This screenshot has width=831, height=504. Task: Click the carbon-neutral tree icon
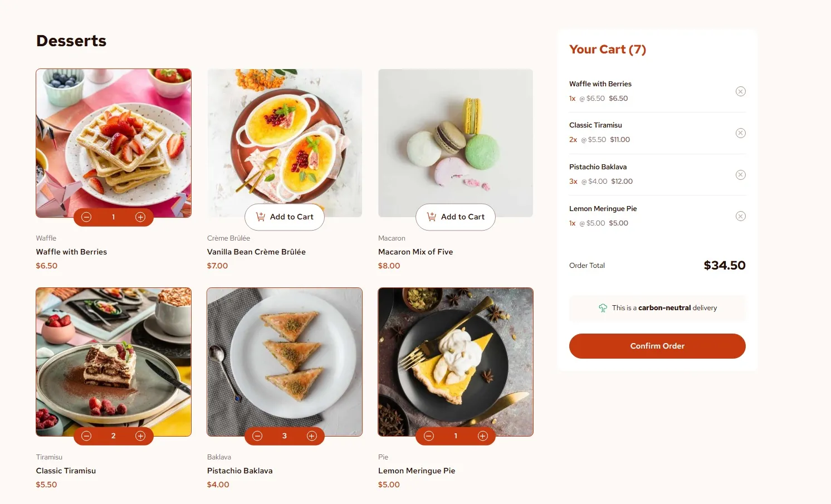pyautogui.click(x=603, y=308)
